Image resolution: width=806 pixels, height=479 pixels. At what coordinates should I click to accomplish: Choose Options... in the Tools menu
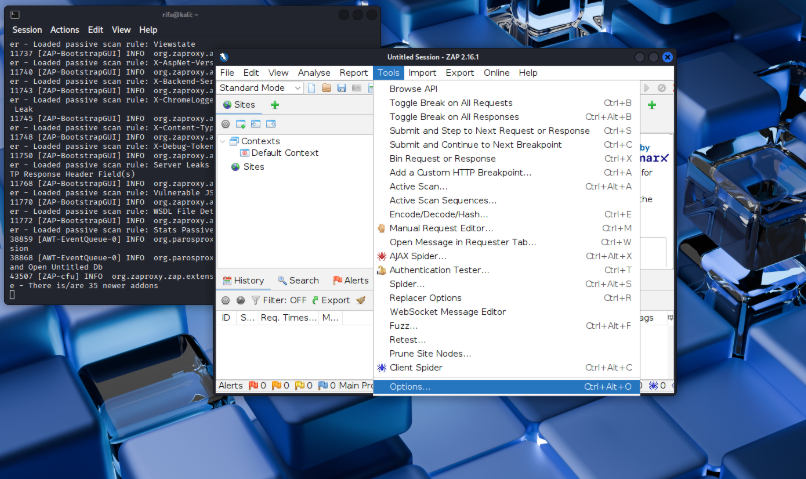point(410,386)
